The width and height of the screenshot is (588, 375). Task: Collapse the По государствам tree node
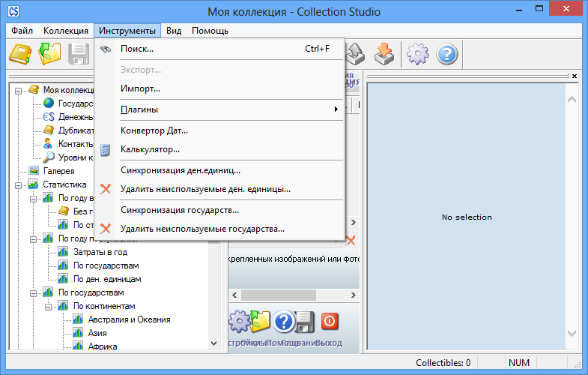[33, 293]
